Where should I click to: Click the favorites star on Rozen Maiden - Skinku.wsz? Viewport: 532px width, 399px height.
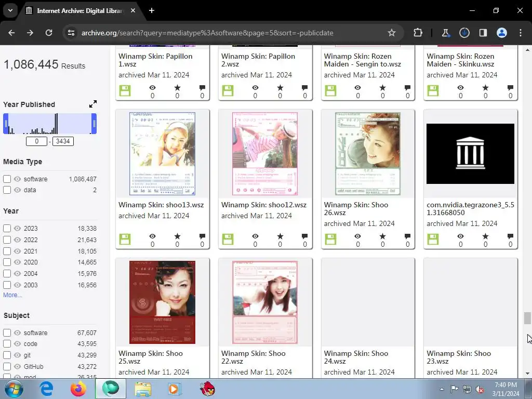point(486,87)
